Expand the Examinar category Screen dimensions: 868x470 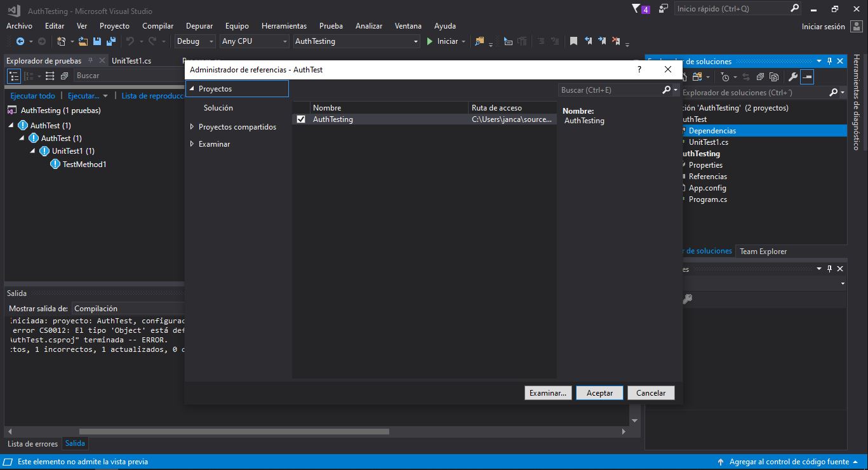192,144
